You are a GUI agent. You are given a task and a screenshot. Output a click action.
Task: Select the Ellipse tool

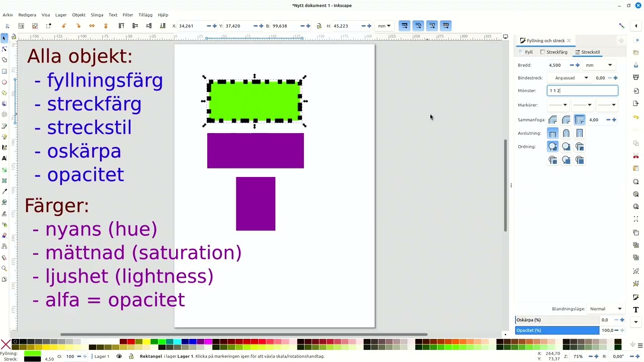[5, 82]
